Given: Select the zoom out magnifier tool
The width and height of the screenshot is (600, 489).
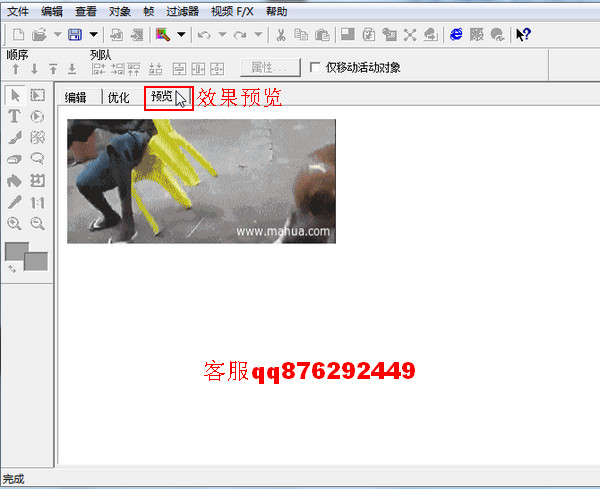Looking at the screenshot, I should click(38, 223).
